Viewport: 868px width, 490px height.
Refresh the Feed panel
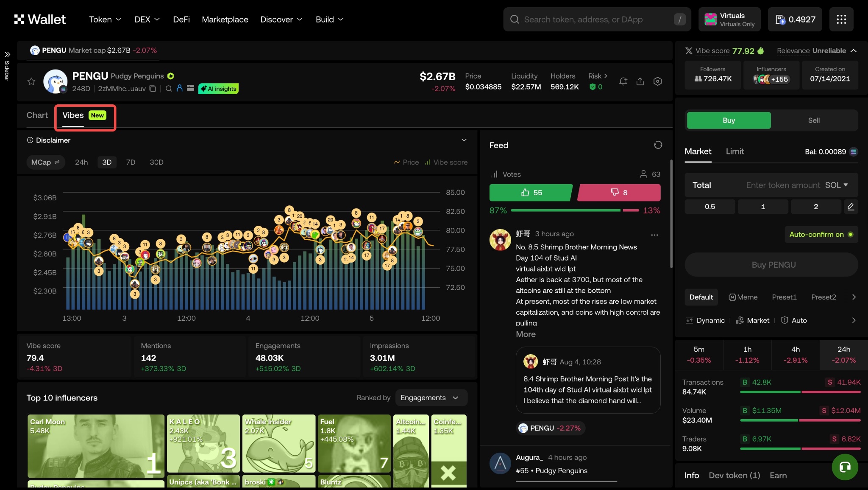(658, 145)
